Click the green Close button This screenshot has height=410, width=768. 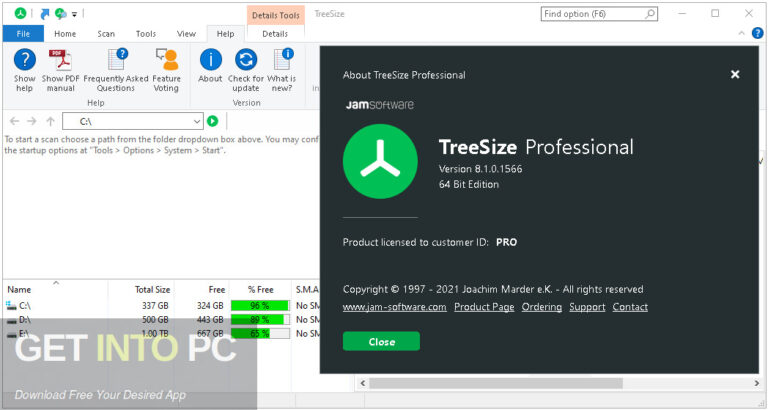(x=381, y=341)
